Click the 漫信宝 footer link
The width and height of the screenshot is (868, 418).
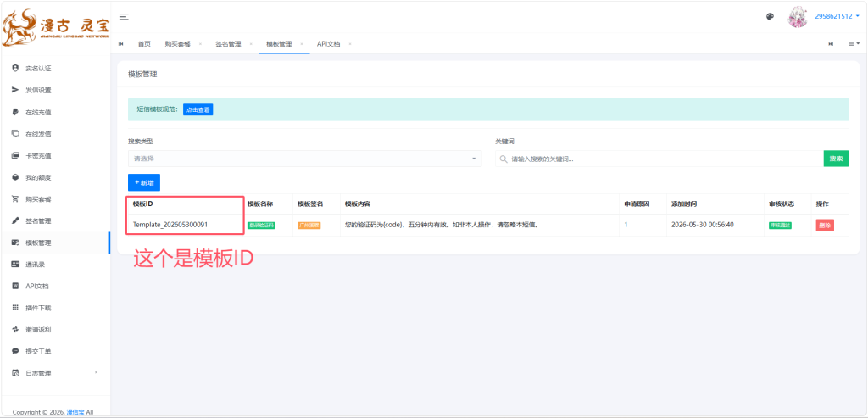pyautogui.click(x=75, y=412)
